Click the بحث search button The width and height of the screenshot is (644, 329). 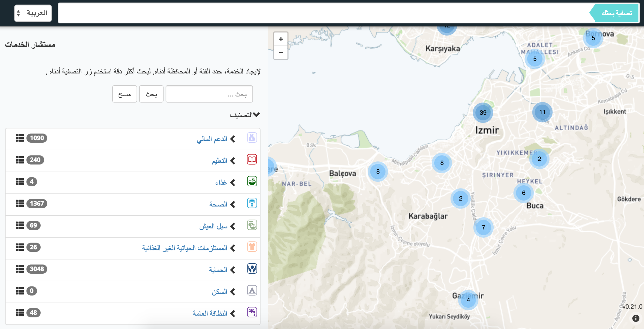[x=151, y=94]
